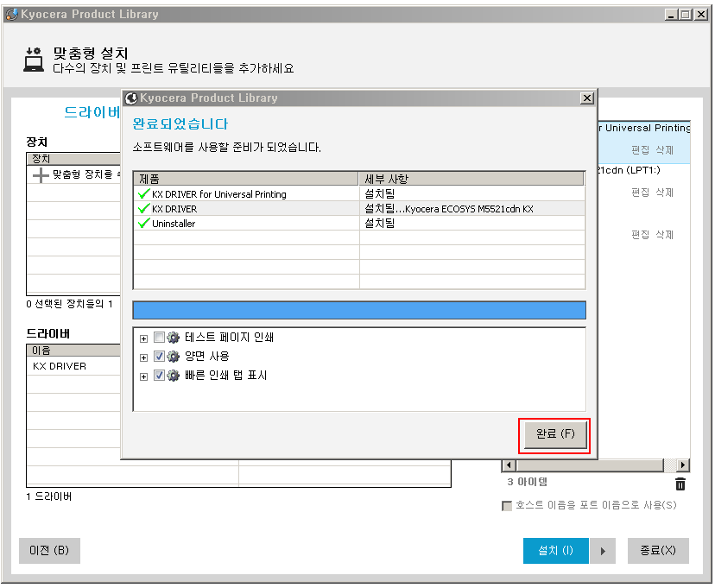Click the 설치 (I) install button
This screenshot has height=588, width=715.
555,551
